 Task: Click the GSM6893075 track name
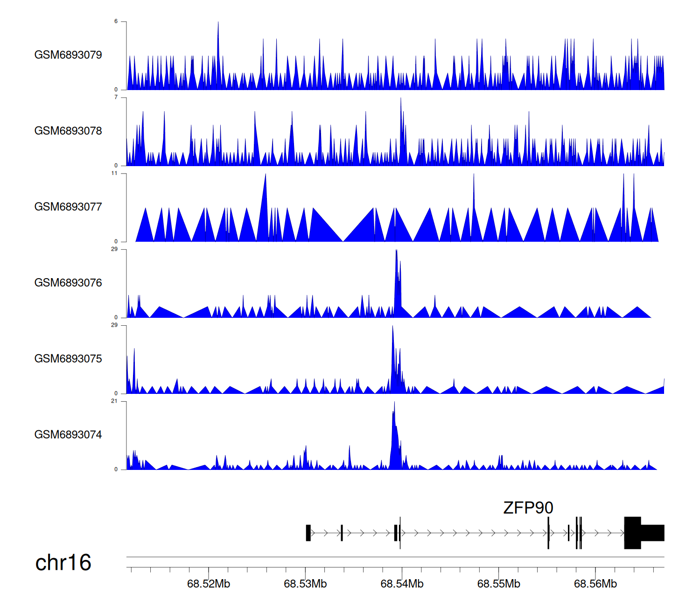point(68,359)
